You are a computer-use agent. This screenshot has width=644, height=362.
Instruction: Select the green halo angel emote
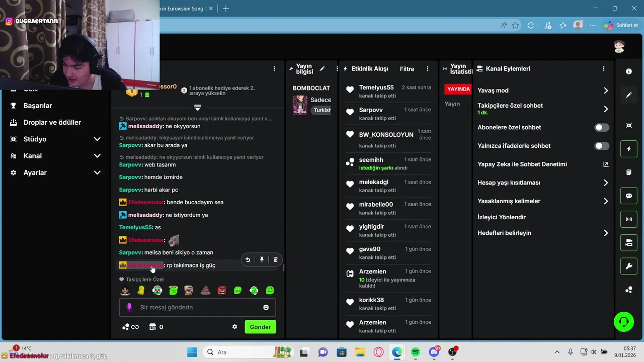(x=174, y=290)
